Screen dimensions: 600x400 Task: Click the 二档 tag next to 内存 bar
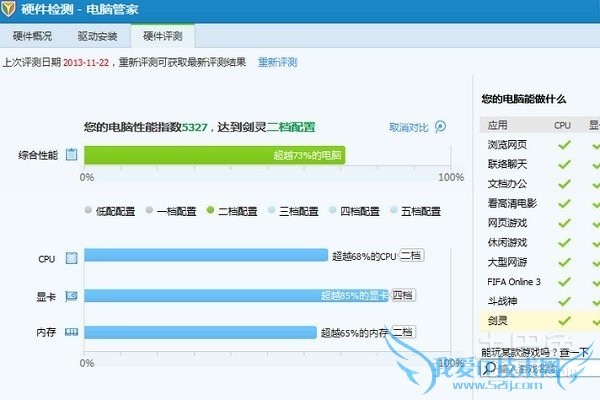pos(403,332)
